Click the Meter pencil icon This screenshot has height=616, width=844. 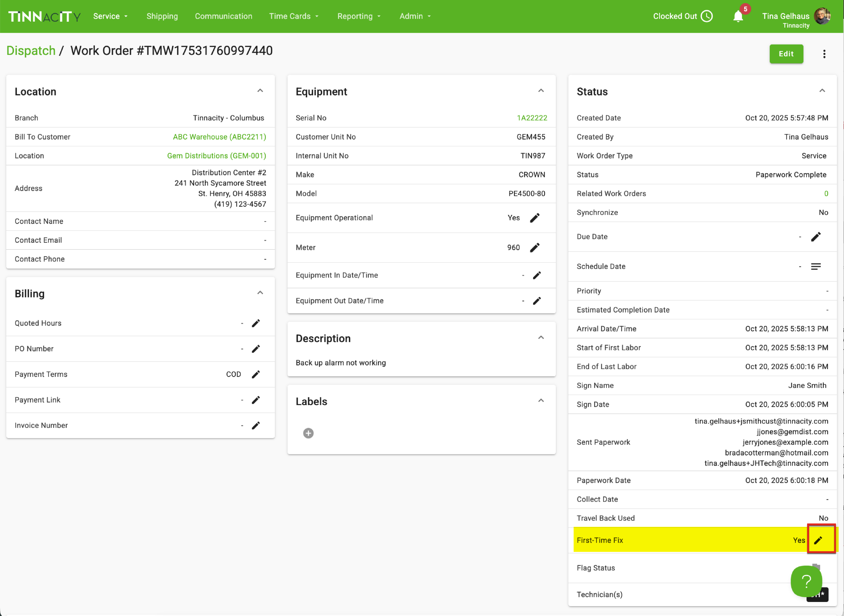(x=535, y=248)
